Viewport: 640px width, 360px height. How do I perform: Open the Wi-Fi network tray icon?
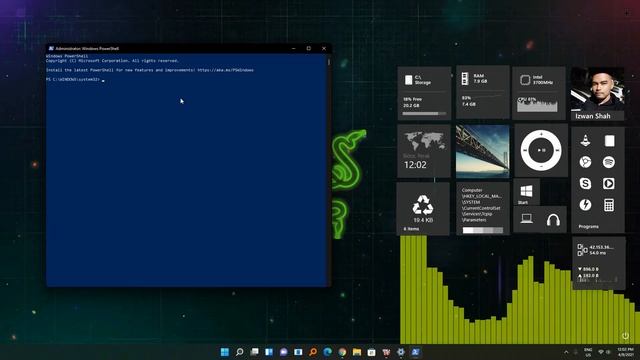[x=601, y=352]
